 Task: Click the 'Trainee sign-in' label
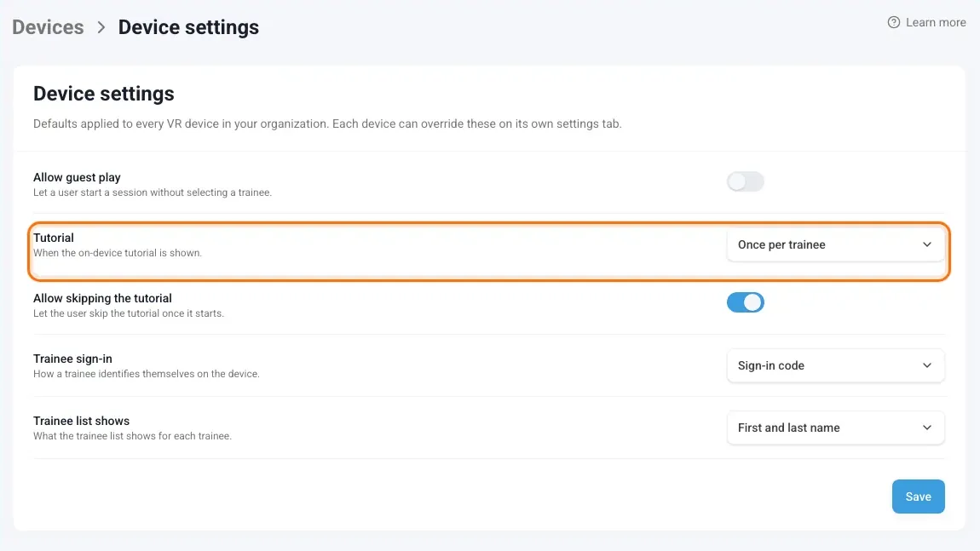point(72,359)
